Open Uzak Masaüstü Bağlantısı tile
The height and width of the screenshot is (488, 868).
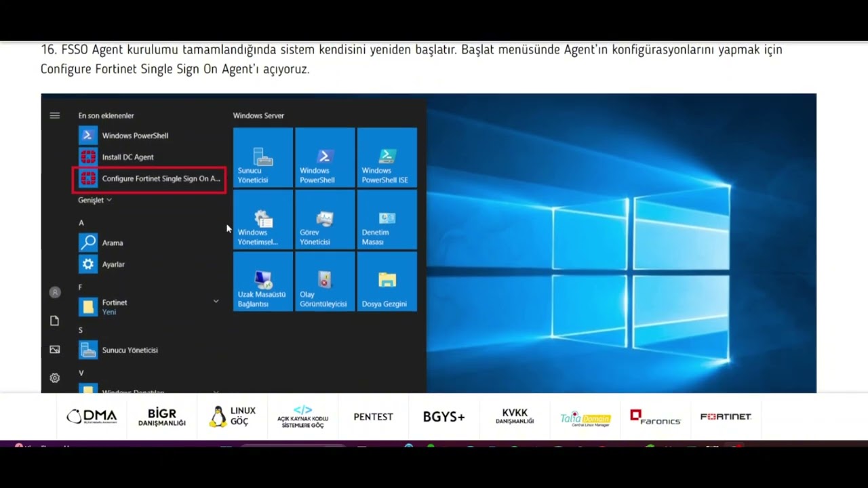(x=263, y=281)
